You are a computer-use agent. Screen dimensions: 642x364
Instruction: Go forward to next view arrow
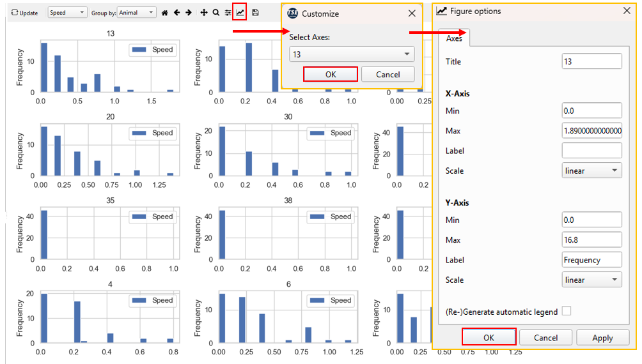(189, 13)
